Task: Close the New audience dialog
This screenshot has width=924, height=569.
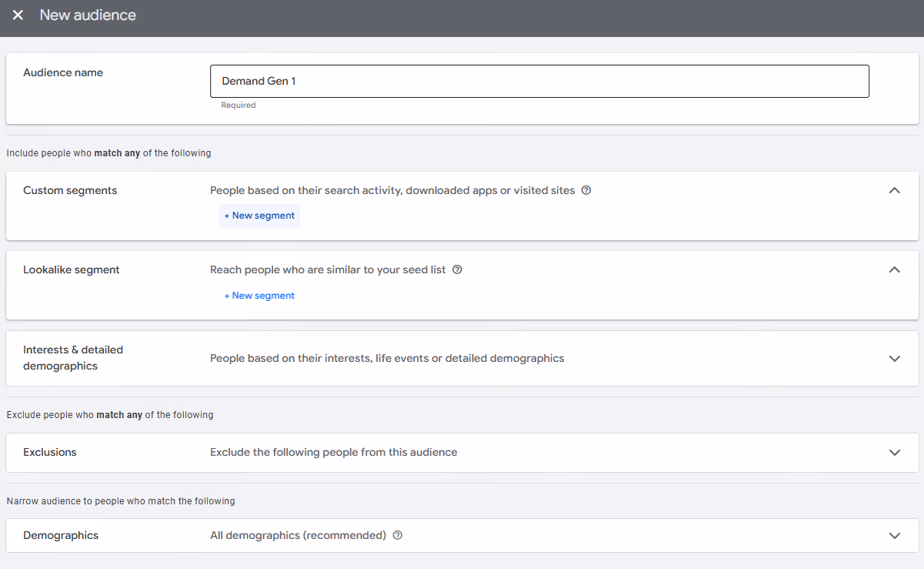Action: pyautogui.click(x=18, y=15)
